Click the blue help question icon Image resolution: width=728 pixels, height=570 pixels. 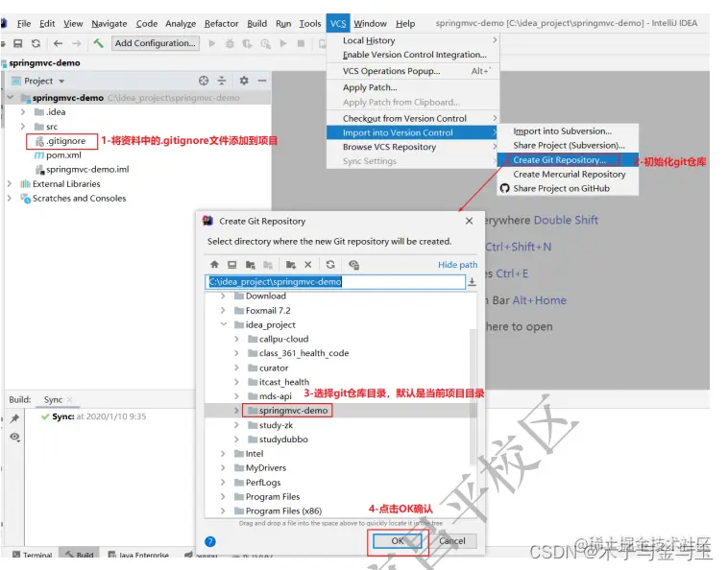pos(210,542)
